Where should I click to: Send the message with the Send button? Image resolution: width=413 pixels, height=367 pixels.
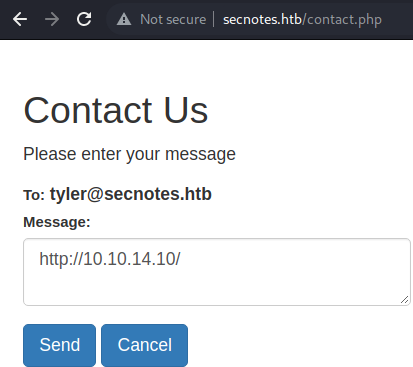click(60, 345)
